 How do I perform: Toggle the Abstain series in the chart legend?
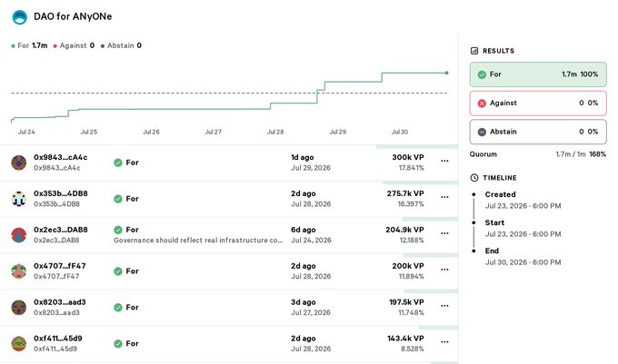[121, 45]
